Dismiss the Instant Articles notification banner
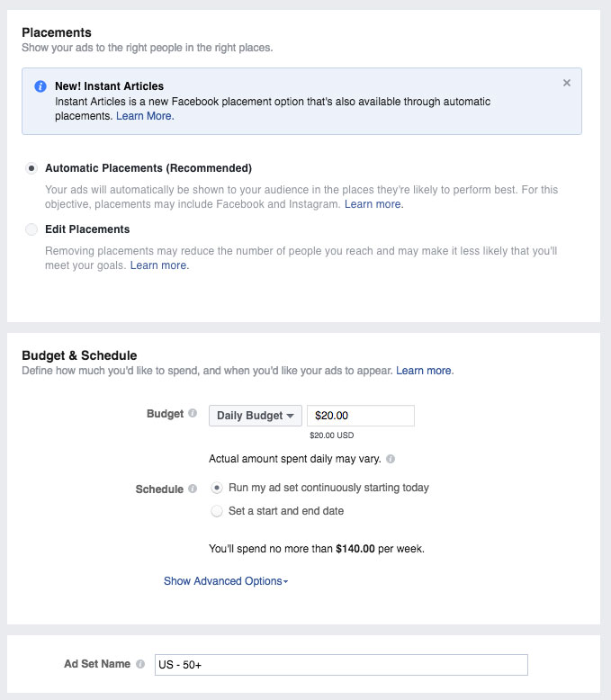The height and width of the screenshot is (700, 611). point(566,83)
